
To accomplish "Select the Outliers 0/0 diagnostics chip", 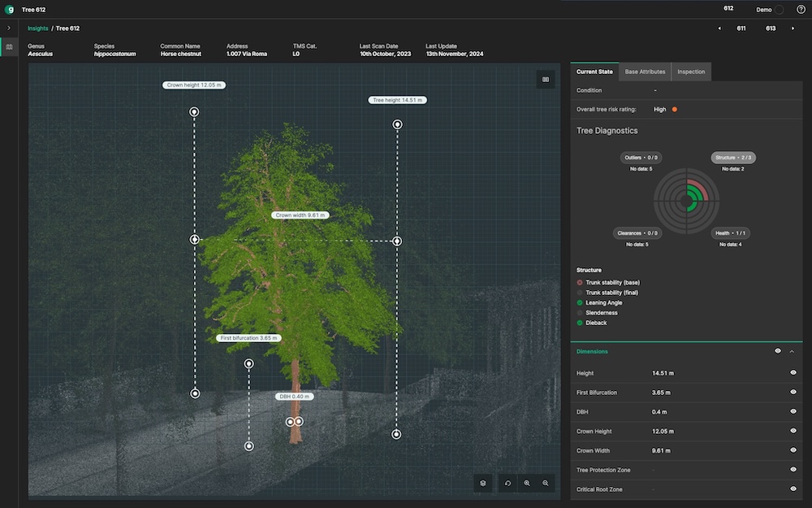I will 641,158.
